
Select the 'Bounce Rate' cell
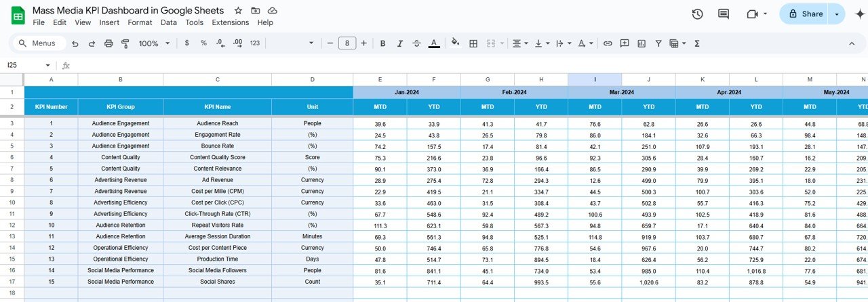[218, 146]
